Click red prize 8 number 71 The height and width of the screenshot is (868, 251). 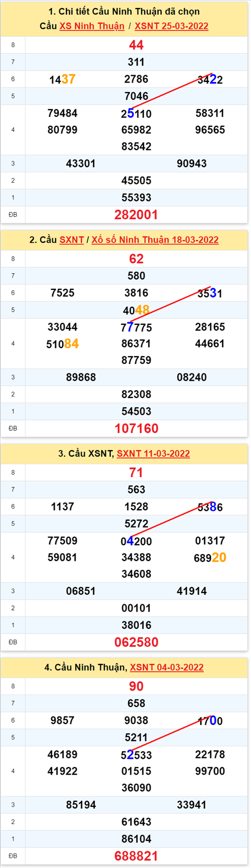tap(136, 472)
